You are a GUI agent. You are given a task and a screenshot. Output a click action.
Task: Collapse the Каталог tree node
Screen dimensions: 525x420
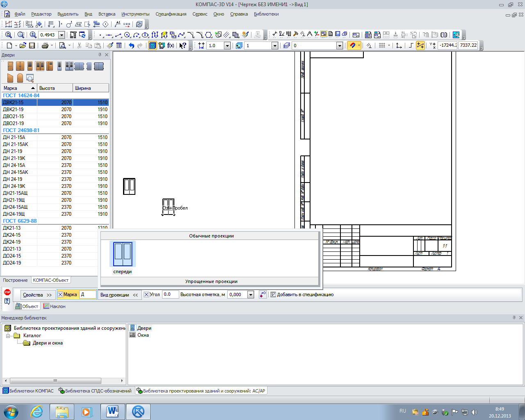(7, 336)
